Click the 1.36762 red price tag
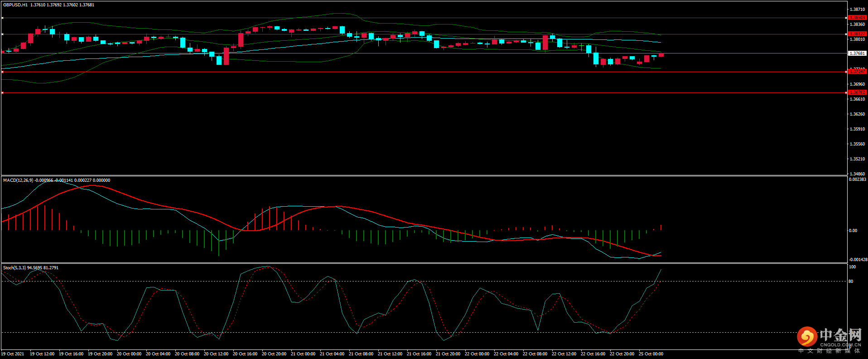The image size is (868, 359). [x=857, y=92]
